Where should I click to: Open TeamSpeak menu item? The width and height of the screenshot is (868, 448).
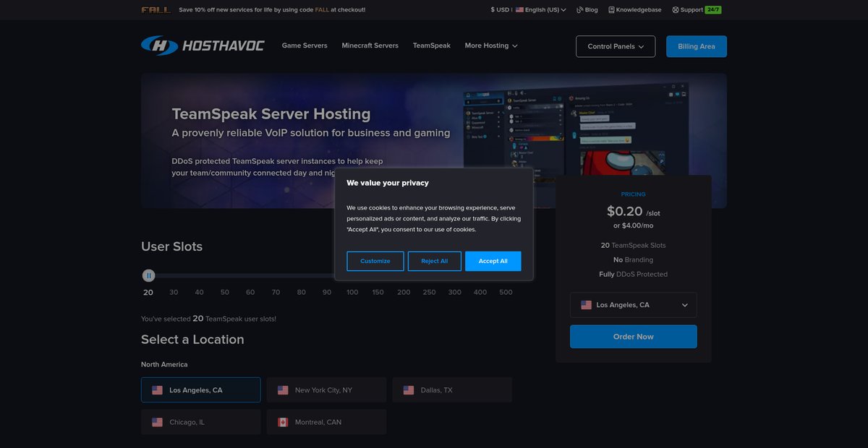(x=432, y=46)
